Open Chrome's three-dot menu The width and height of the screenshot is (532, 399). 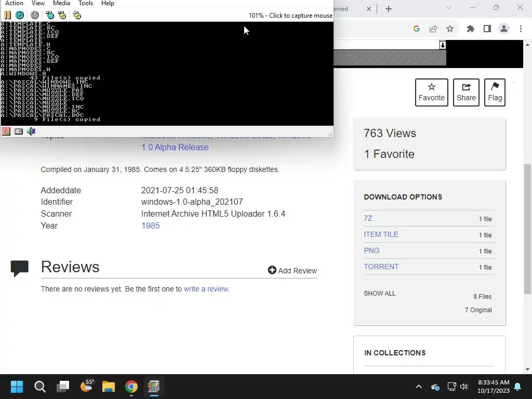[521, 29]
